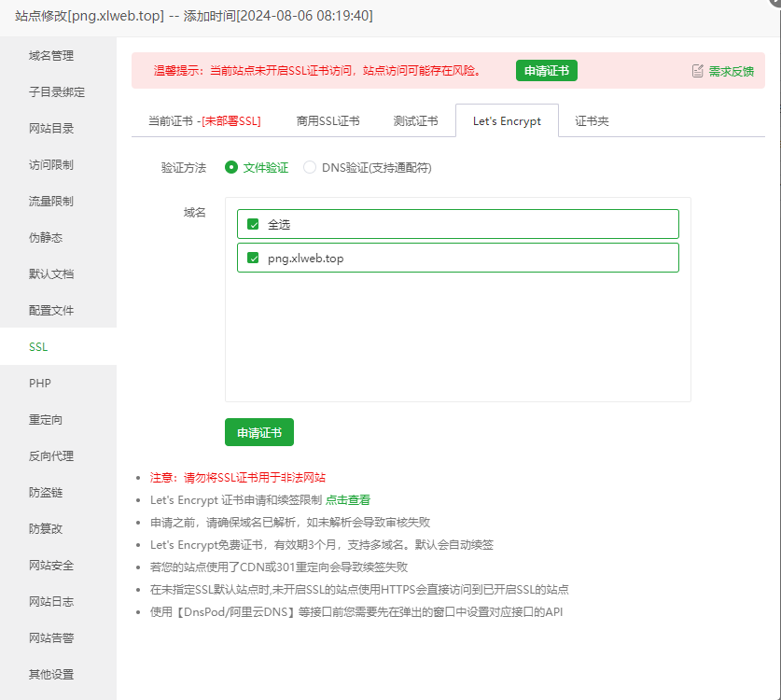This screenshot has height=700, width=781.
Task: Uncheck the png.xlweb.top domain checkbox
Action: (x=253, y=259)
